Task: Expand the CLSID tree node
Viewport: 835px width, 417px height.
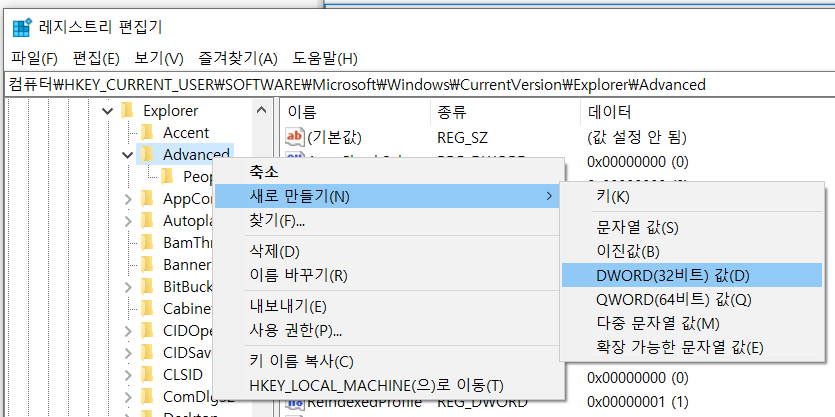Action: tap(128, 374)
